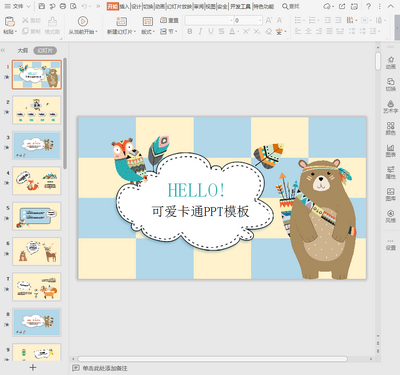Viewport: 400px width, 375px height.
Task: Open the transition (切换) side panel
Action: 391,85
